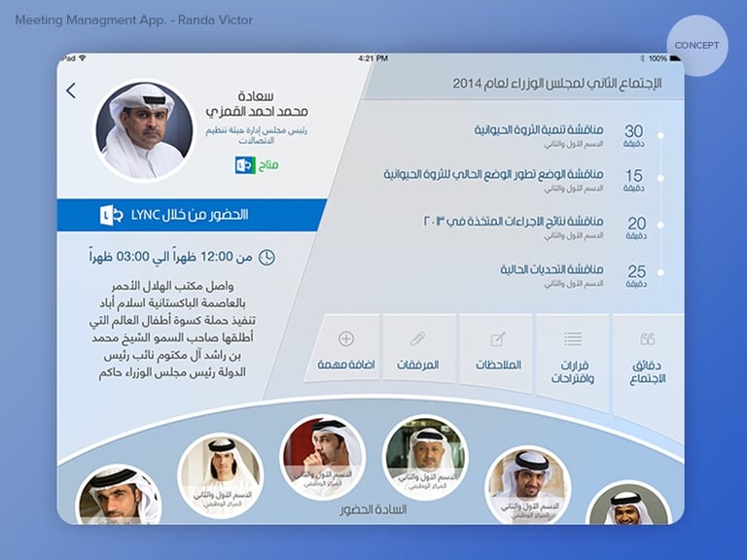The width and height of the screenshot is (747, 560).
Task: Open the قرارات واقتراحات tab
Action: coord(573,361)
